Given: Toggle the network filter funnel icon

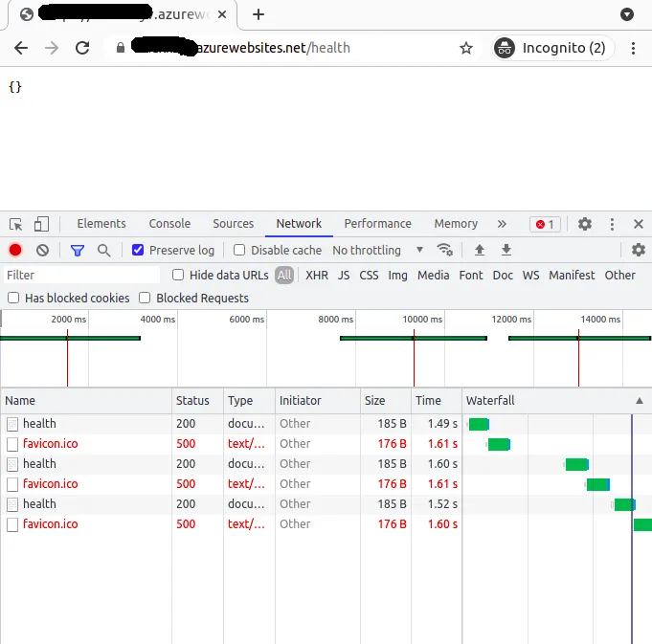Looking at the screenshot, I should [x=78, y=250].
